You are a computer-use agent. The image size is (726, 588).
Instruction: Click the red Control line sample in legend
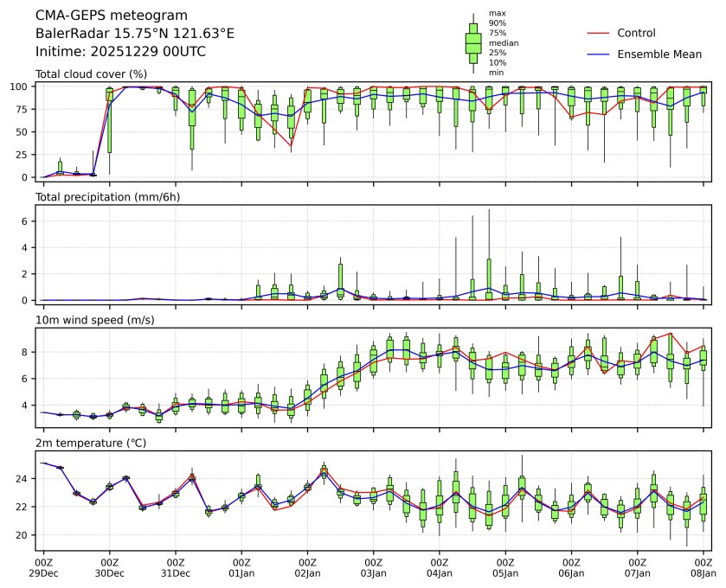(600, 33)
